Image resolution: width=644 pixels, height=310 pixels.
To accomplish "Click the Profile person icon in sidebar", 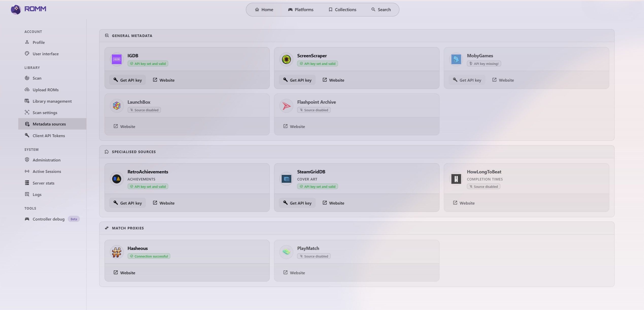I will [27, 42].
